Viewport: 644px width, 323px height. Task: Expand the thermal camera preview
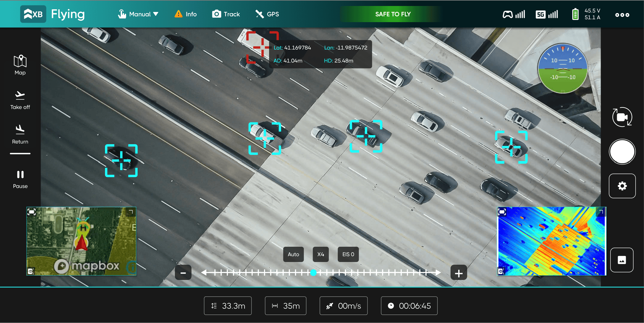pos(502,212)
